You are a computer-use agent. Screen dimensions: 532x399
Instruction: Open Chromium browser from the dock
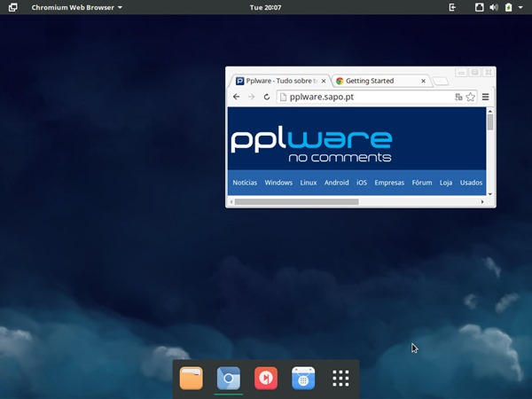click(x=229, y=378)
